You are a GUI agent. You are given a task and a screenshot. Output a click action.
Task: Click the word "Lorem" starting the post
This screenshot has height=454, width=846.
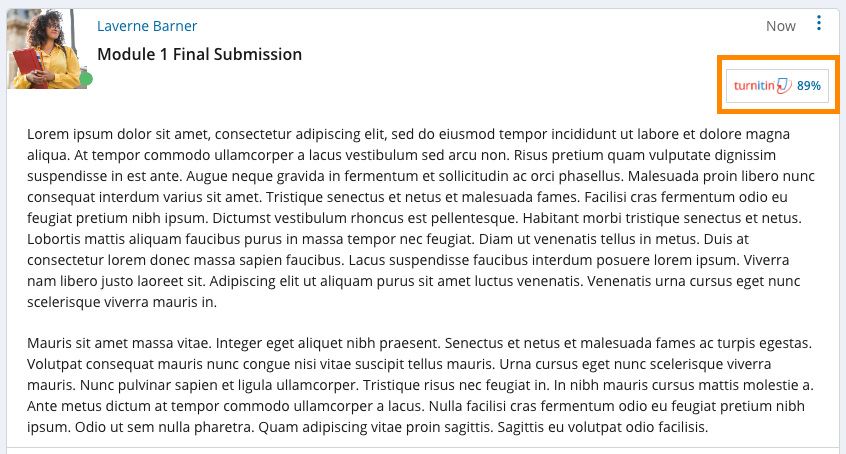[47, 134]
